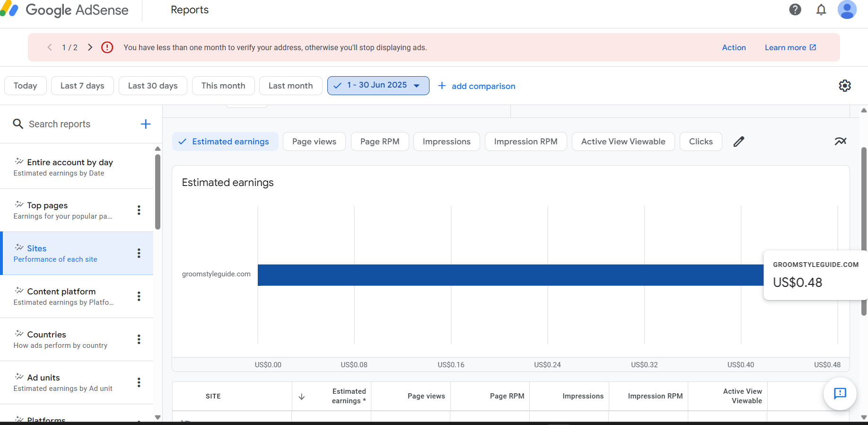Select the This month range
The image size is (868, 425).
click(x=223, y=86)
